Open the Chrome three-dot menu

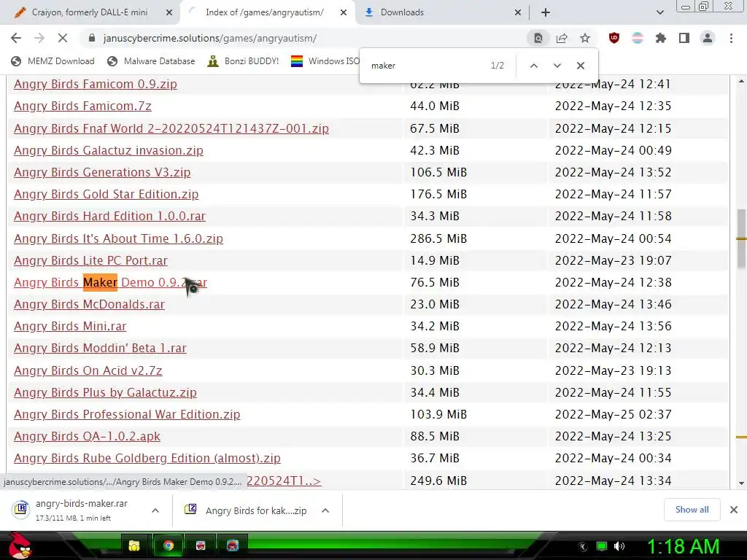point(731,38)
